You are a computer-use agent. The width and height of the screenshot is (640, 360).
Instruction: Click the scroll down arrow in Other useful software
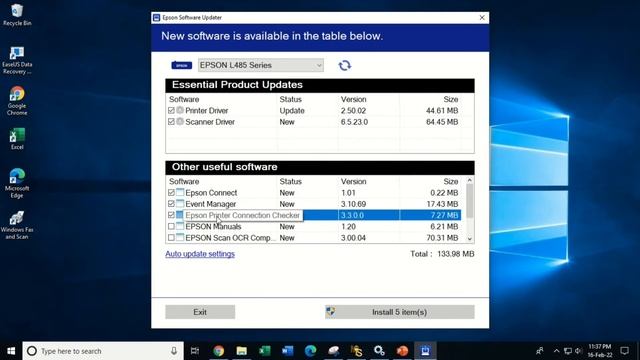click(470, 239)
